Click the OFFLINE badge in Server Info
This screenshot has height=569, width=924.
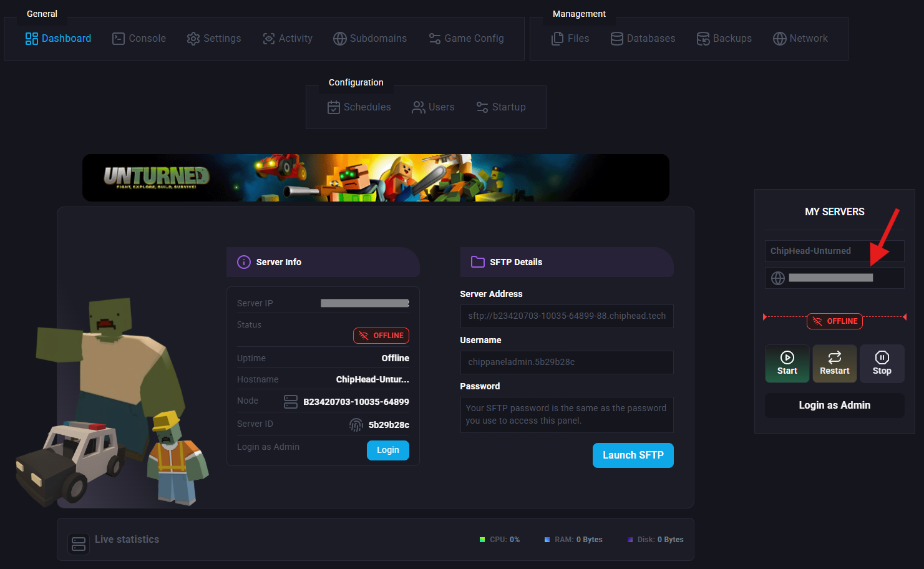point(381,336)
